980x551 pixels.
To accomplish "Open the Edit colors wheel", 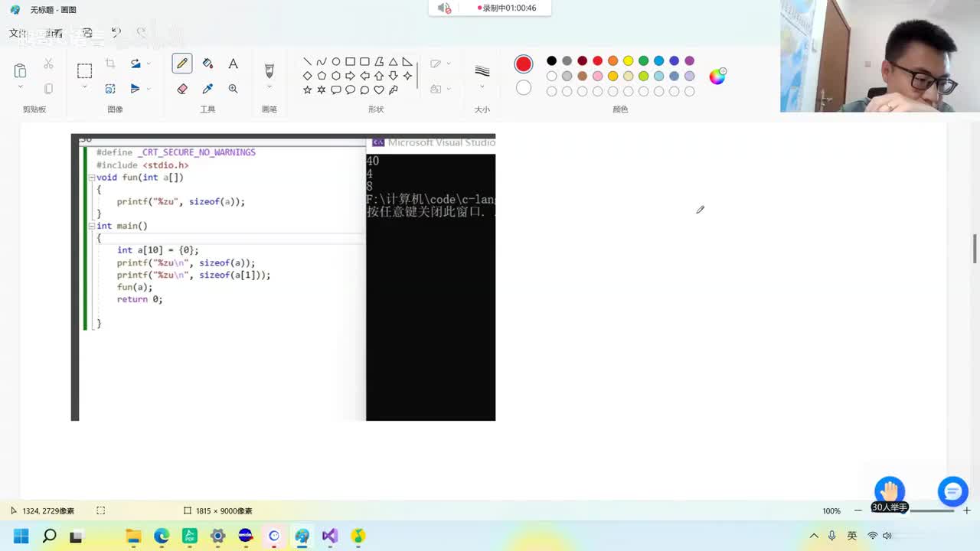I will click(717, 76).
